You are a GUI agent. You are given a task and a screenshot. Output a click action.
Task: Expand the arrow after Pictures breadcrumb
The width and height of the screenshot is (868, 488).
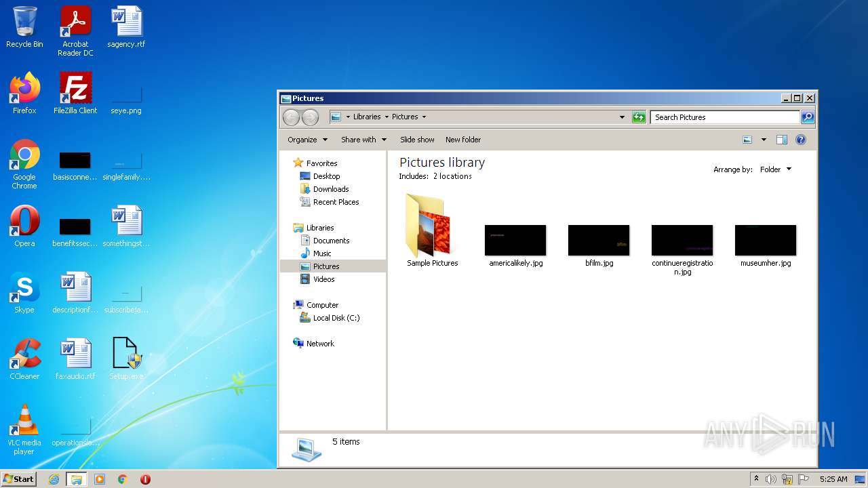[424, 117]
